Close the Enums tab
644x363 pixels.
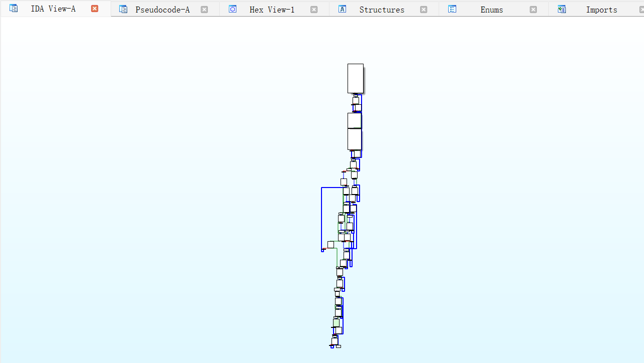click(x=533, y=10)
